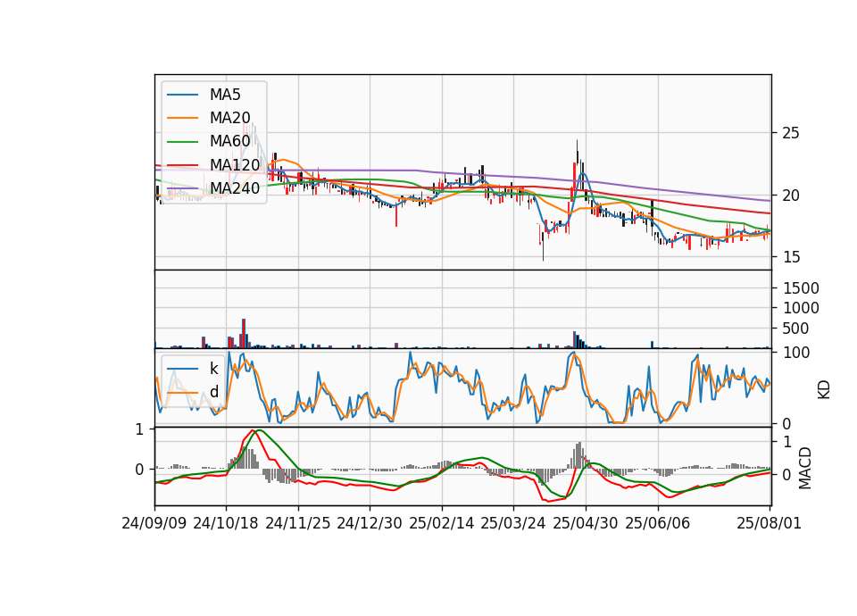This screenshot has width=857, height=616.
Task: Click the KD axis label
Action: tap(824, 390)
